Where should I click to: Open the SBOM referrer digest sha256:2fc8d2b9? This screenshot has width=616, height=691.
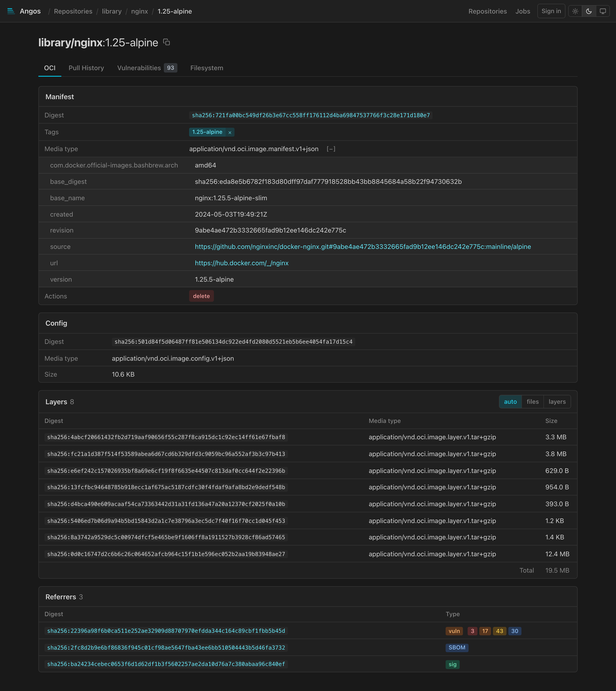pos(166,647)
